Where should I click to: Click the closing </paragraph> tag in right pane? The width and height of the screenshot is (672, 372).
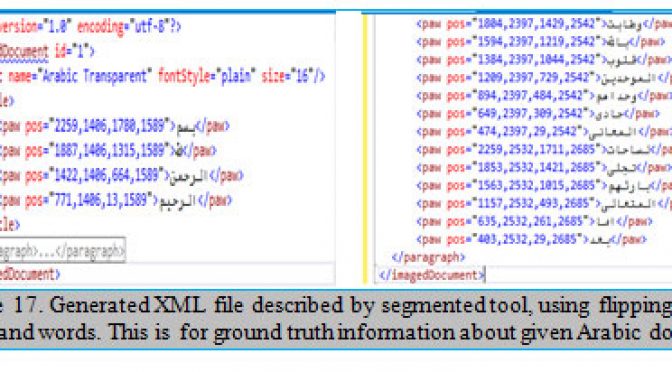[429, 257]
